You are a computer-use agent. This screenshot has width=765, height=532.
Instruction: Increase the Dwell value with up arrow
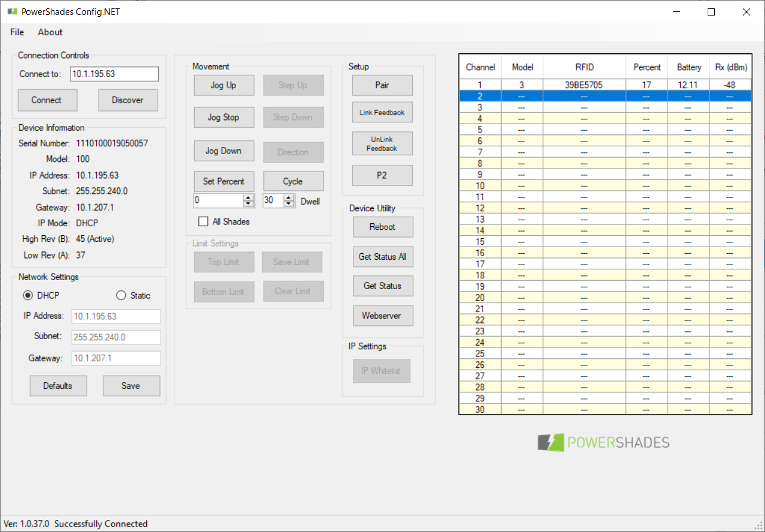click(x=289, y=198)
